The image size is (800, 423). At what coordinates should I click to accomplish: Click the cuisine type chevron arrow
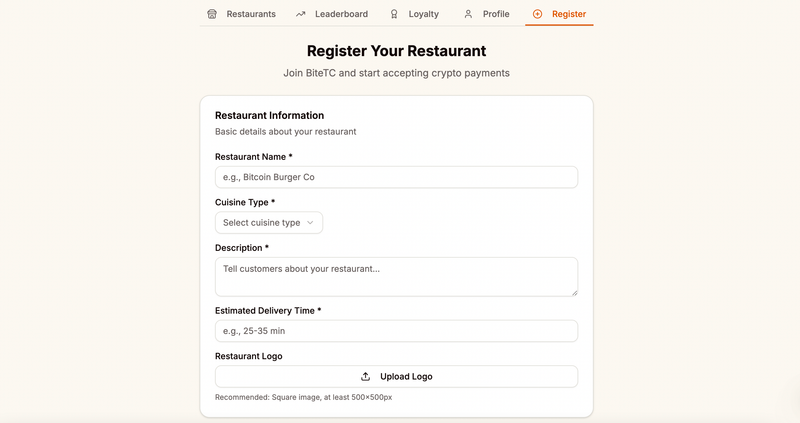point(310,223)
